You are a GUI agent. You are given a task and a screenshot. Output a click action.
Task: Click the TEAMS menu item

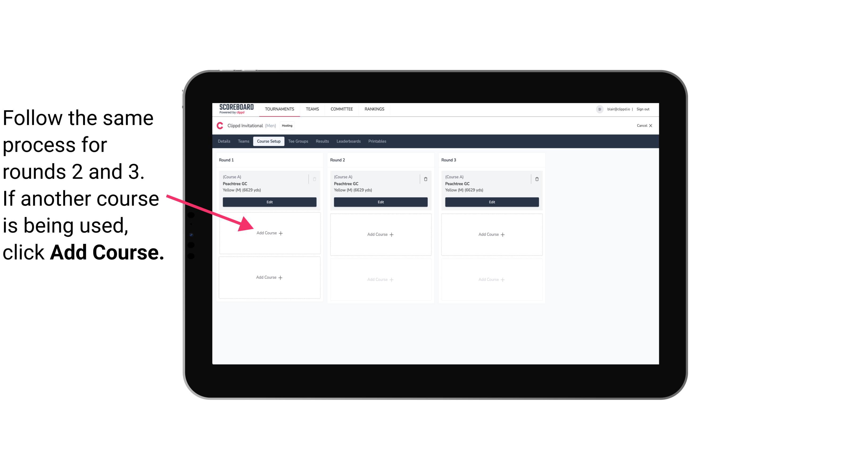point(312,109)
